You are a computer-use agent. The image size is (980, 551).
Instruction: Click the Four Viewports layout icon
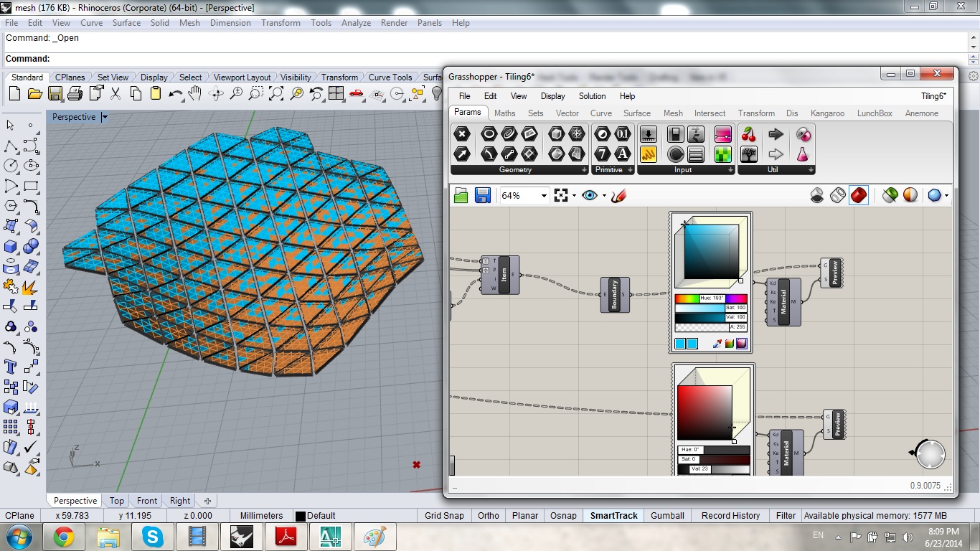[x=336, y=93]
